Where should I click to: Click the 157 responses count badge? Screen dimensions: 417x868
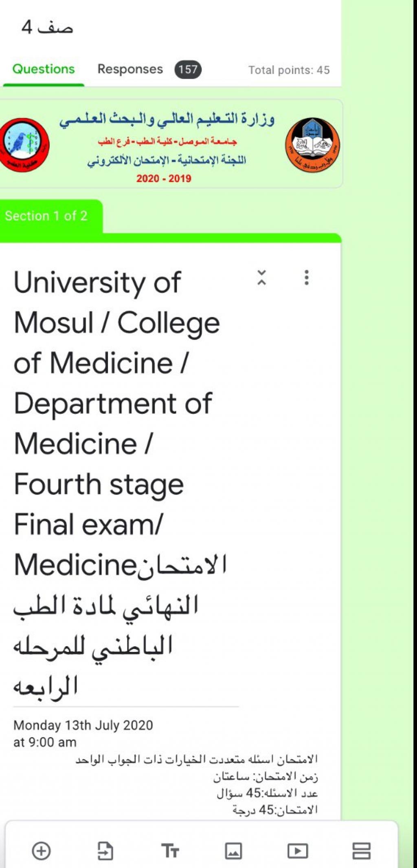coord(188,69)
